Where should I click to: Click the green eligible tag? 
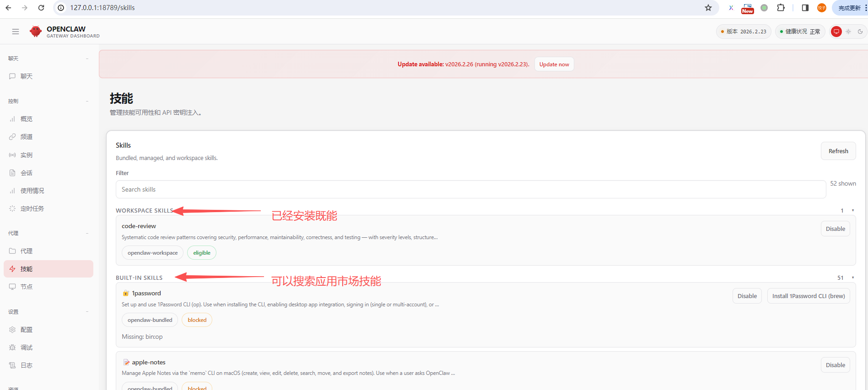coord(202,253)
